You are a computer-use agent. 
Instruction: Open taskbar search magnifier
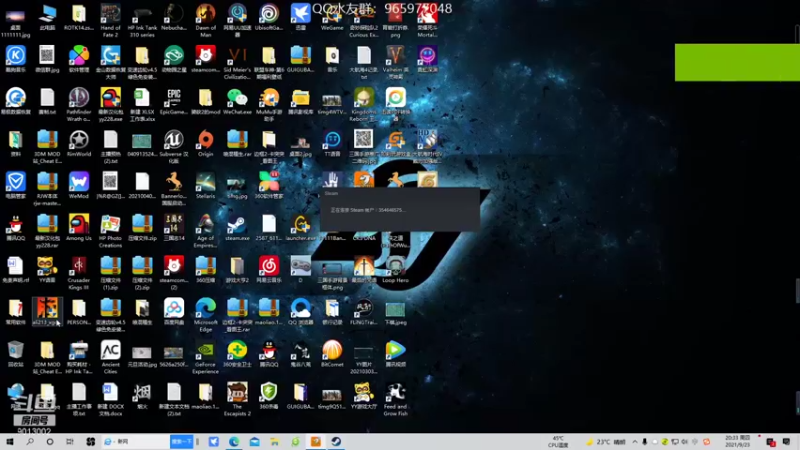click(x=30, y=442)
